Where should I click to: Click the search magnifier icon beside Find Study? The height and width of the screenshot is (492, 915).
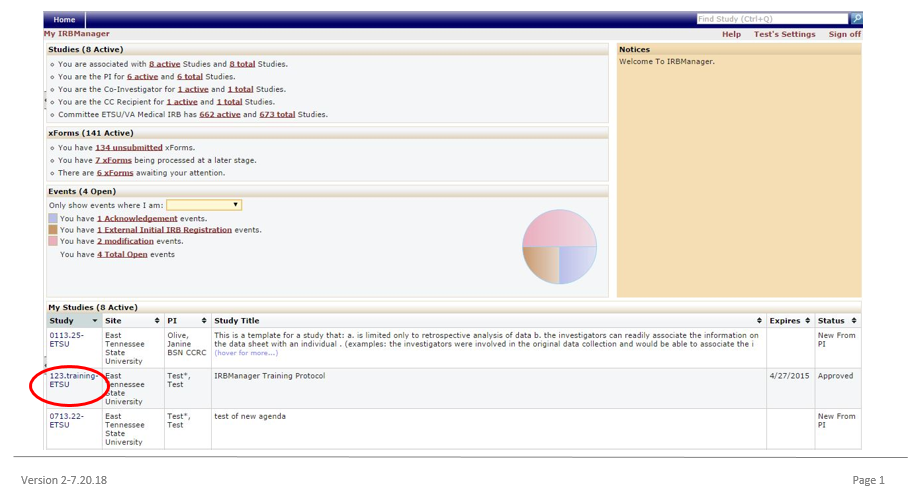click(855, 19)
